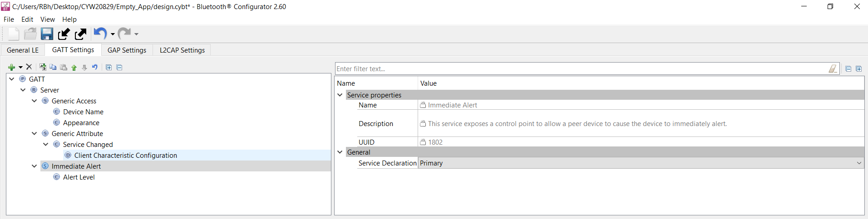Screen dimensions: 868x219
Task: Collapse all tree nodes icon
Action: 119,68
